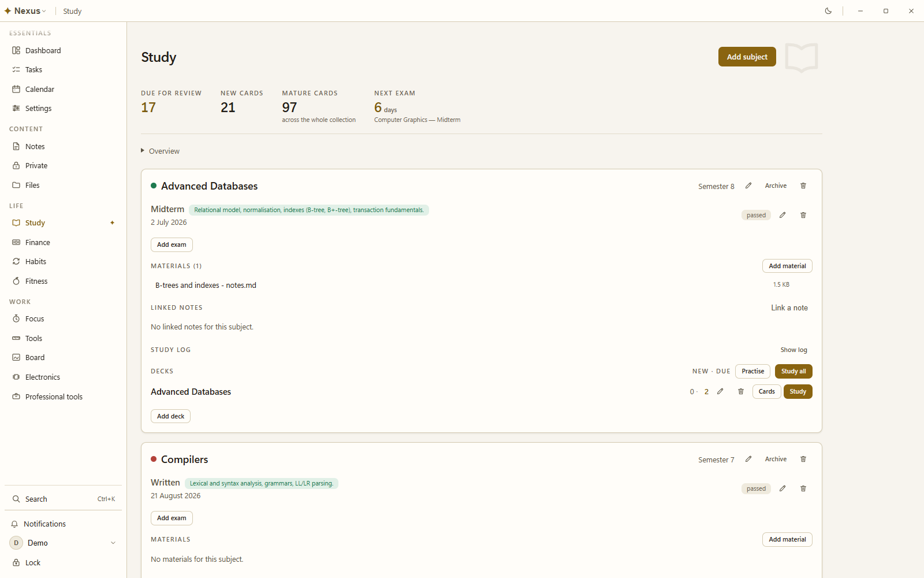Add material to Advanced Databases
The height and width of the screenshot is (578, 924).
click(787, 266)
